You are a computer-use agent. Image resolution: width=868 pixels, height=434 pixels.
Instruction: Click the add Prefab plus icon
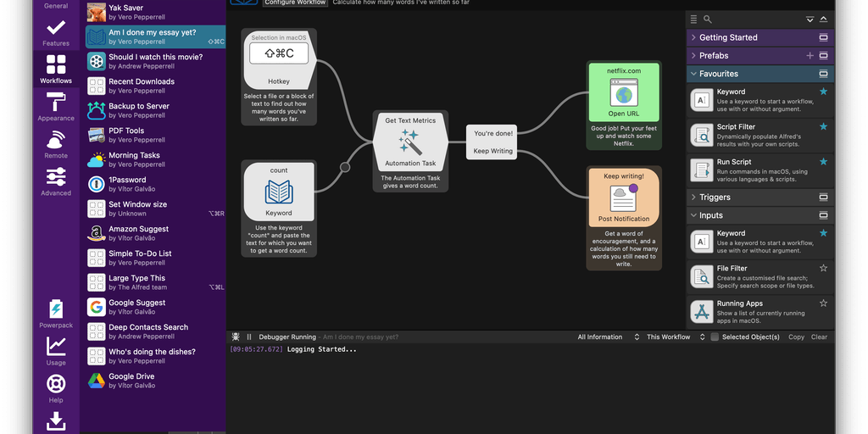pos(810,56)
